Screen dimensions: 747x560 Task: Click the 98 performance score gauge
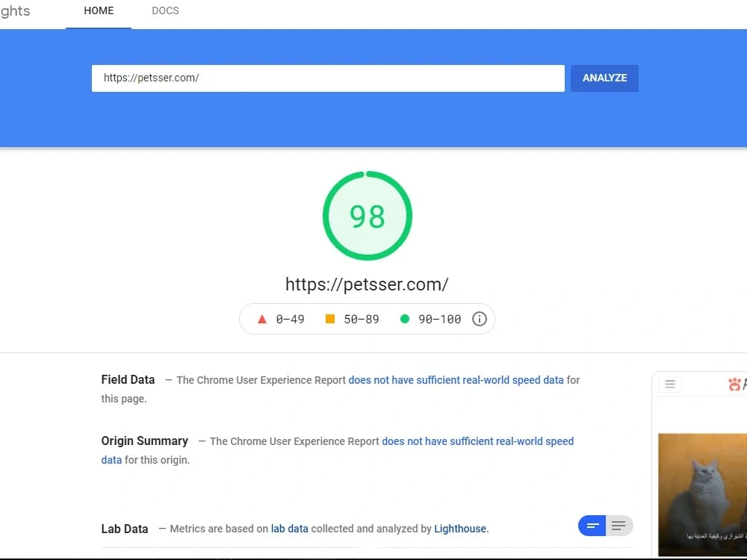point(368,216)
